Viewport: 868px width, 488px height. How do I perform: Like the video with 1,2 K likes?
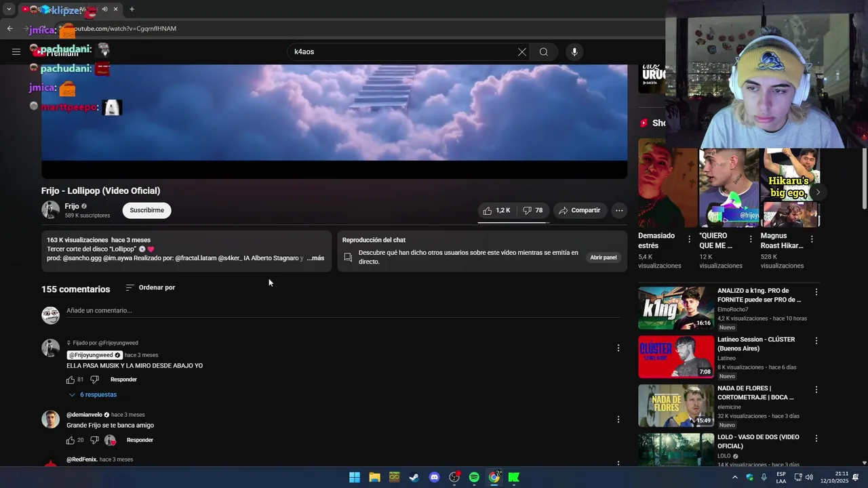[x=496, y=211]
